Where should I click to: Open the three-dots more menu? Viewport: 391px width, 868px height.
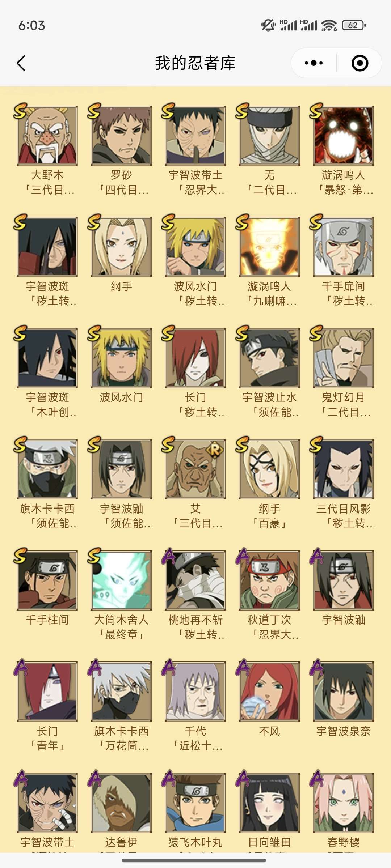point(314,63)
